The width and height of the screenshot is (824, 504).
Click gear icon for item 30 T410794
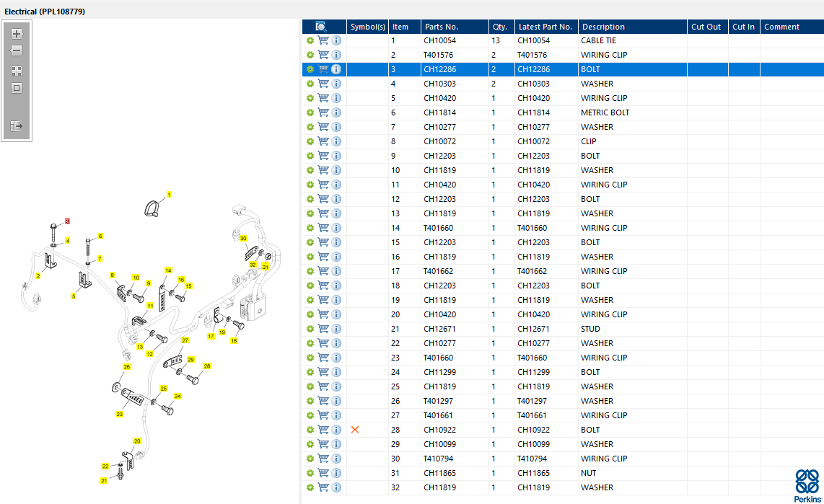(x=310, y=459)
